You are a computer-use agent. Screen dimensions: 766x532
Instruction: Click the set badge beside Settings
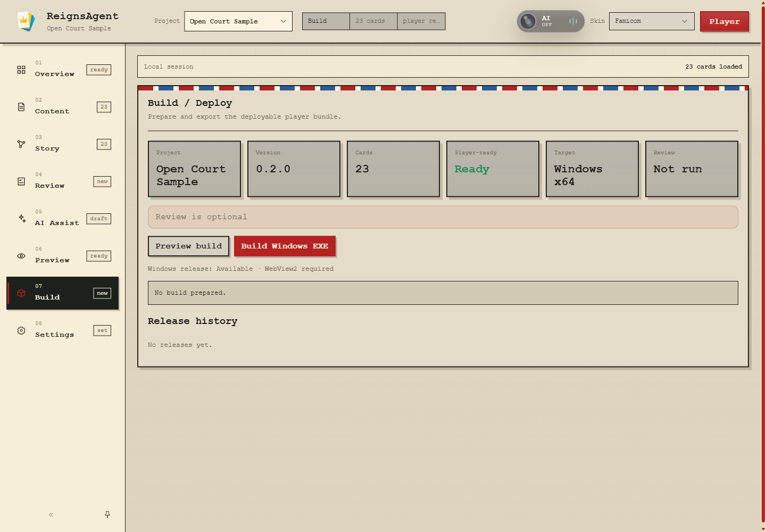(102, 330)
